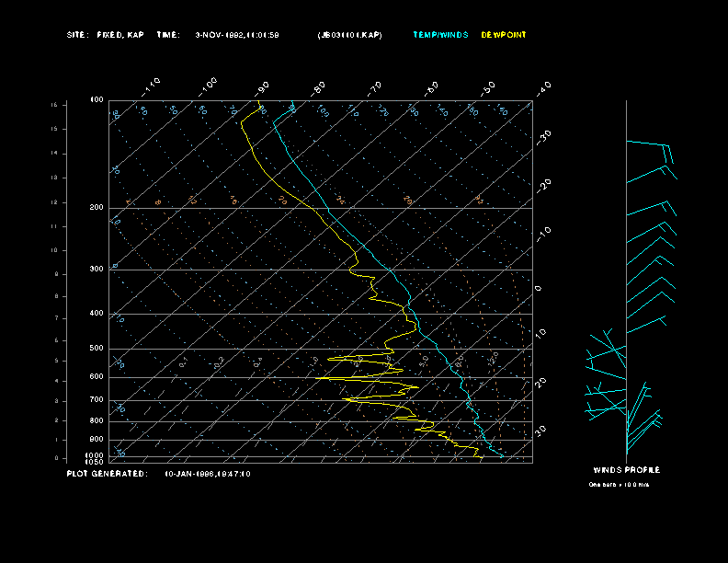This screenshot has height=563, width=728.
Task: Click the '20' temperature label on right edge
Action: tap(540, 383)
